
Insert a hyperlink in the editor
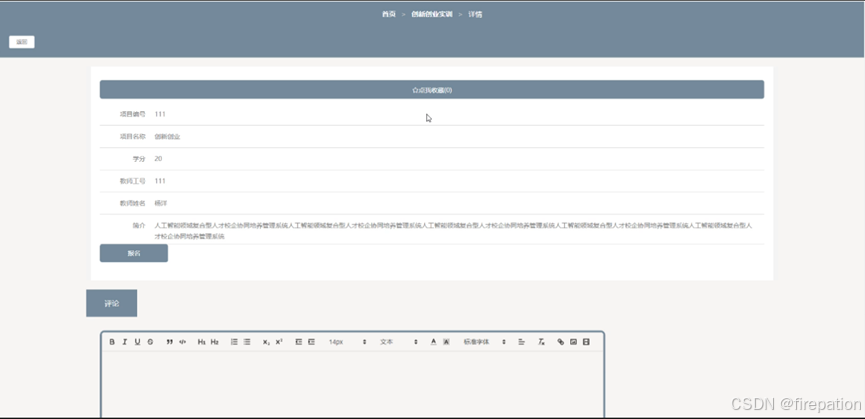click(560, 342)
